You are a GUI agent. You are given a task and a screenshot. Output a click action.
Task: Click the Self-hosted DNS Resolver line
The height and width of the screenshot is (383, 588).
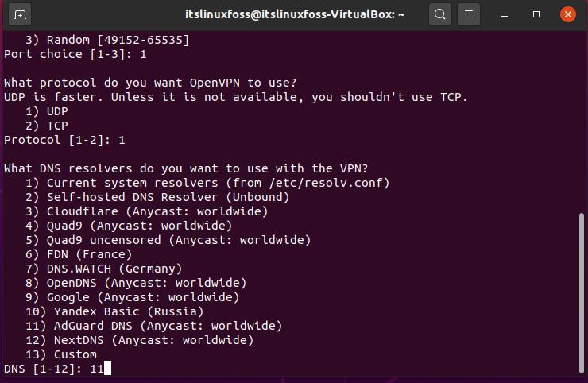[x=157, y=197]
